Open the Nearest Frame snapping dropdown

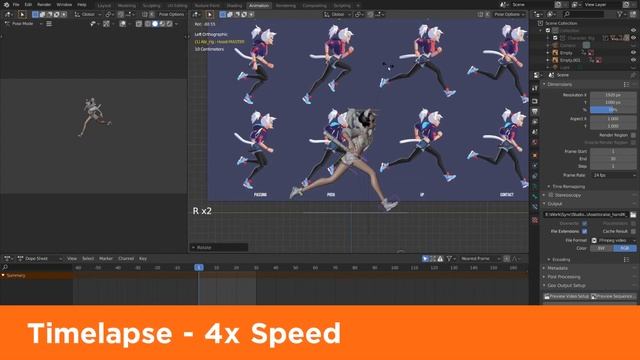coord(480,258)
